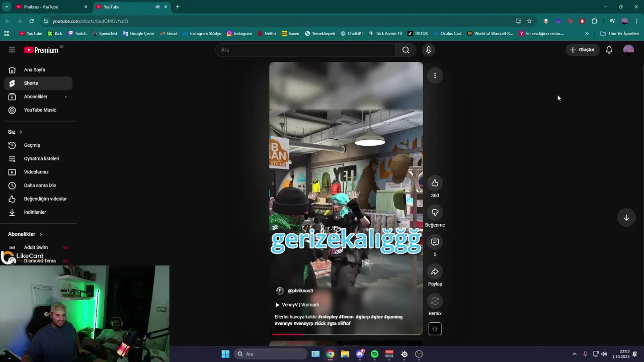
Task: Open YouTube Music
Action: pos(38,110)
